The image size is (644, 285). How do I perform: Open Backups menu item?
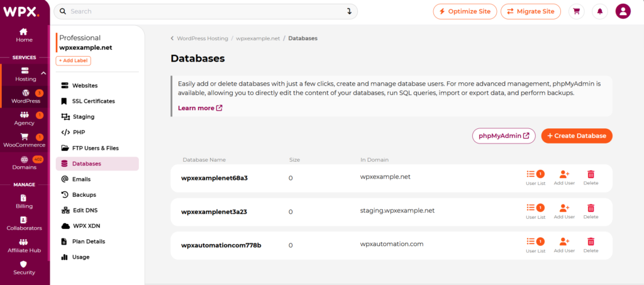click(x=97, y=194)
